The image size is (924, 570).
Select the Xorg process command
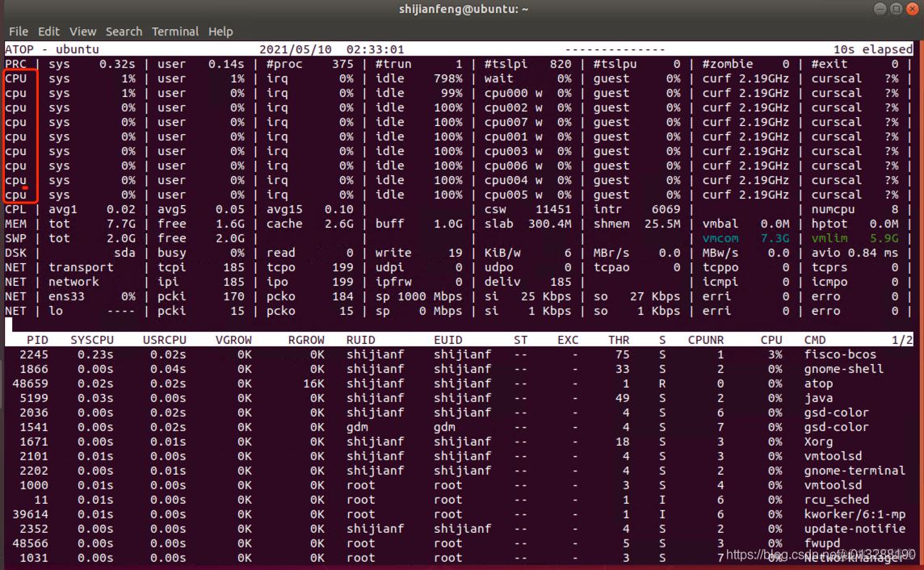coord(818,442)
